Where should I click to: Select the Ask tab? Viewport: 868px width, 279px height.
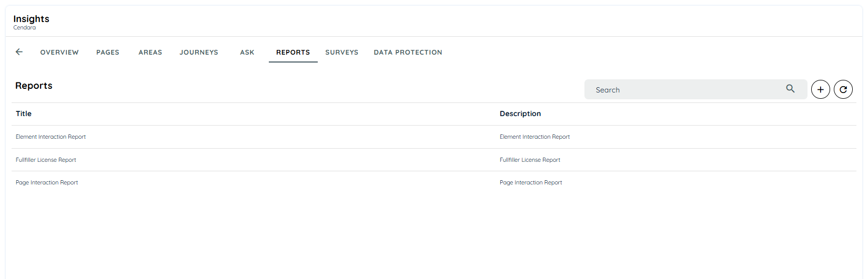[x=247, y=53]
